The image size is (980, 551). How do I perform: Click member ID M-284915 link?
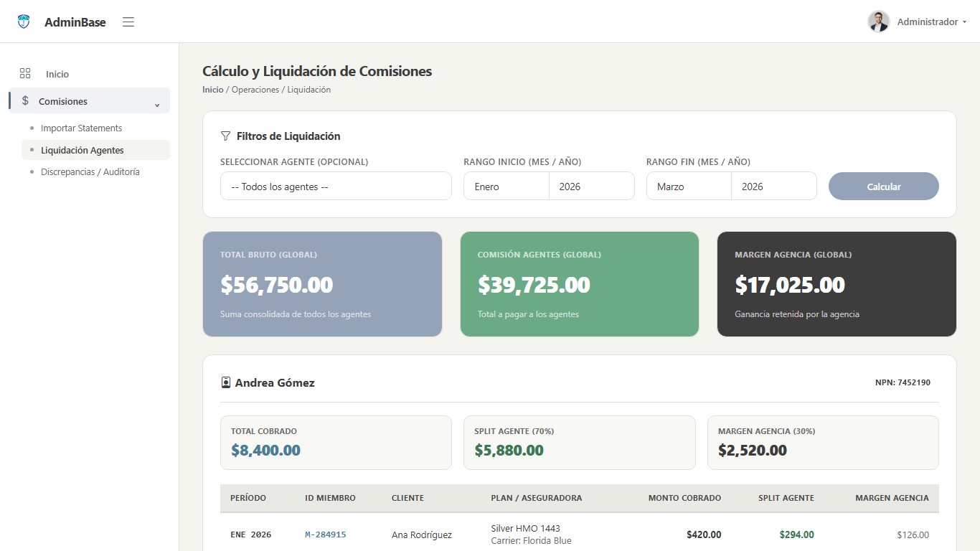pos(326,534)
